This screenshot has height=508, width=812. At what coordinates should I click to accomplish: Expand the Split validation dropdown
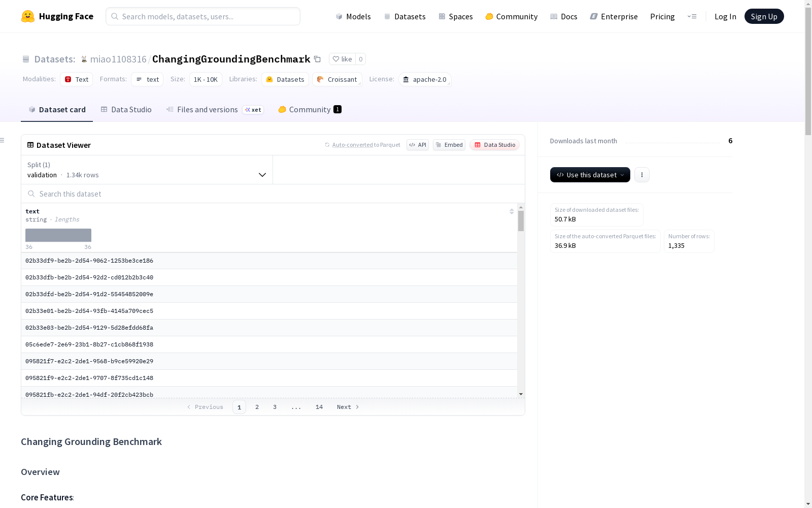coord(147,170)
